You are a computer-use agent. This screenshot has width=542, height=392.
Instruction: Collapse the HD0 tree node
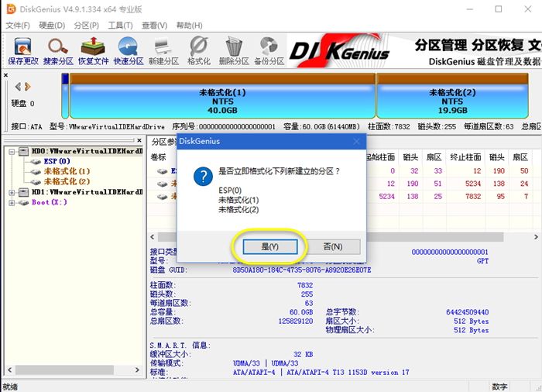click(12, 152)
